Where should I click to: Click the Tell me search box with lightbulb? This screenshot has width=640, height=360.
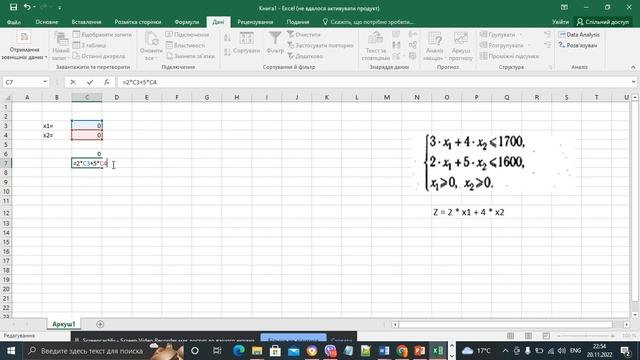[x=367, y=22]
